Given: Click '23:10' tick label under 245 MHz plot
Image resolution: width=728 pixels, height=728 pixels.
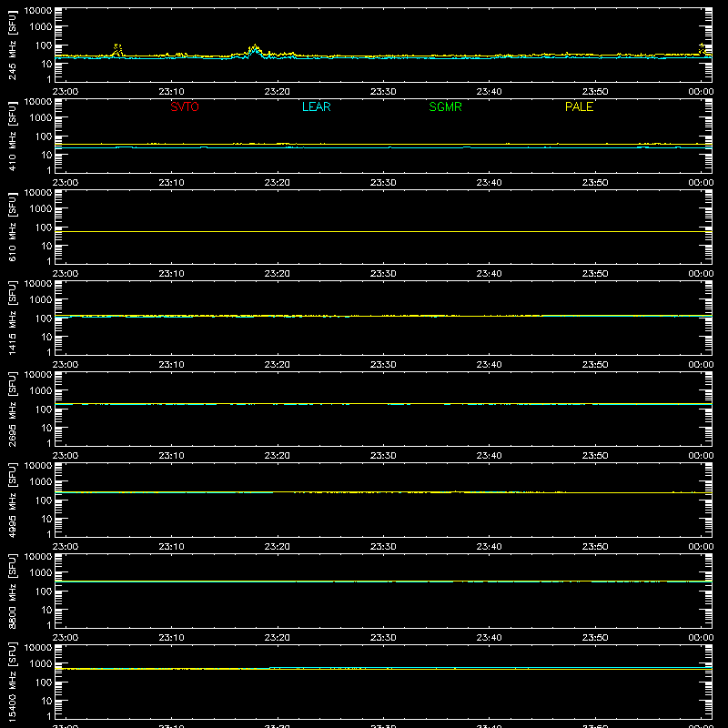Looking at the screenshot, I should (171, 92).
